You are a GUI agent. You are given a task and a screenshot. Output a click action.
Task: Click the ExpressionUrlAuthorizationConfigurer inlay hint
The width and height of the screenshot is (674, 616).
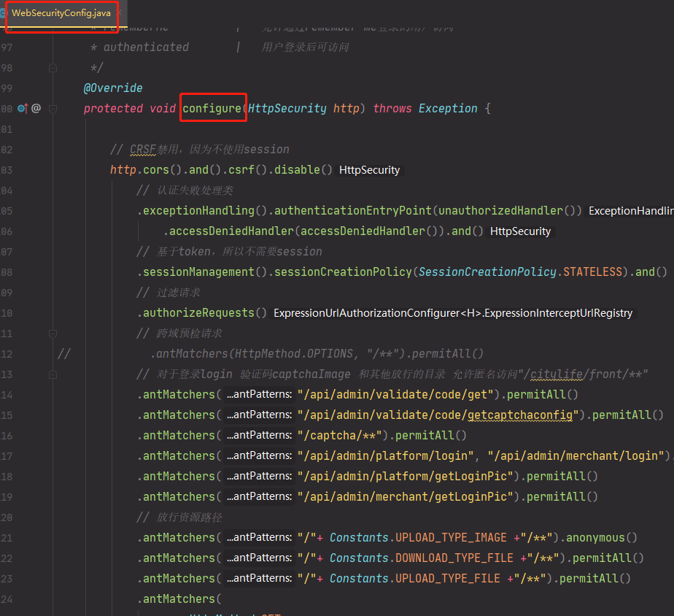(x=453, y=313)
